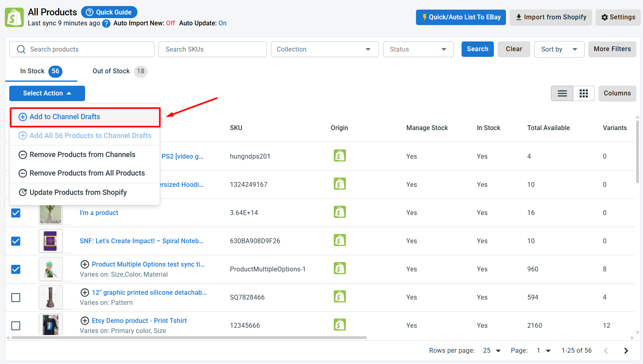Switch to grid view icon
This screenshot has width=643, height=364.
point(583,93)
